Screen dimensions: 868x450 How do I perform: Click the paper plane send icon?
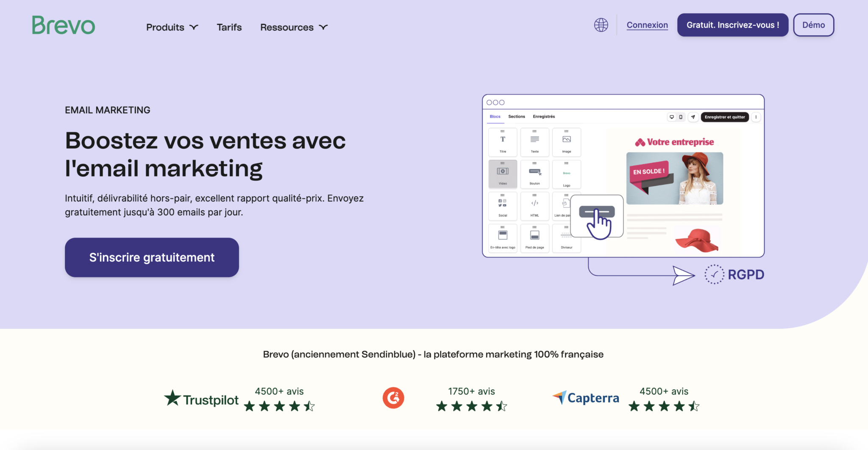click(693, 117)
